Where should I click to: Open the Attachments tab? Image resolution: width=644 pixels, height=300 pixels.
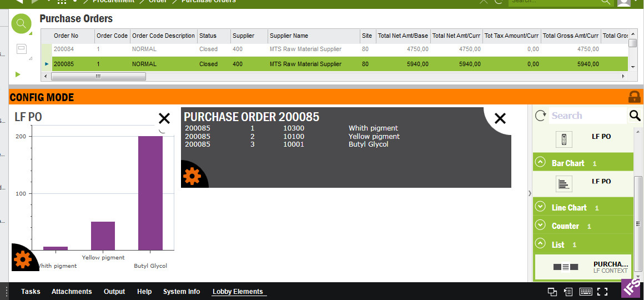coord(72,292)
